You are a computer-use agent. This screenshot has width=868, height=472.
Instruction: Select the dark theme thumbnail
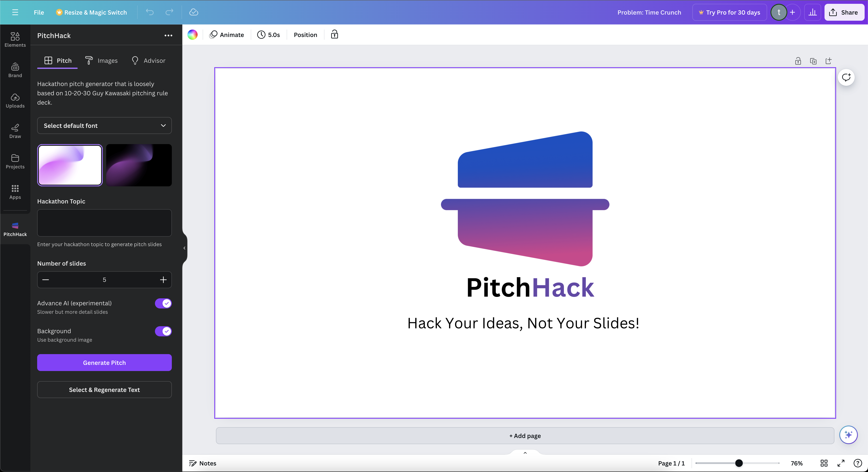pos(139,165)
